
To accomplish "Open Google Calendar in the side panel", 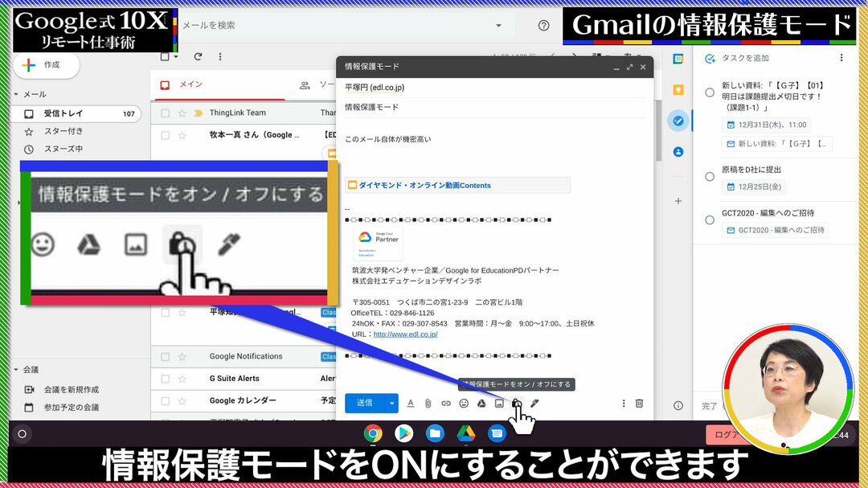I will 678,59.
